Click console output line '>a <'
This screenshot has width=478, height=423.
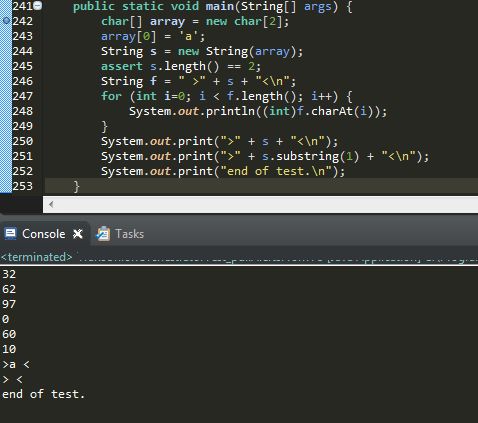[x=16, y=364]
